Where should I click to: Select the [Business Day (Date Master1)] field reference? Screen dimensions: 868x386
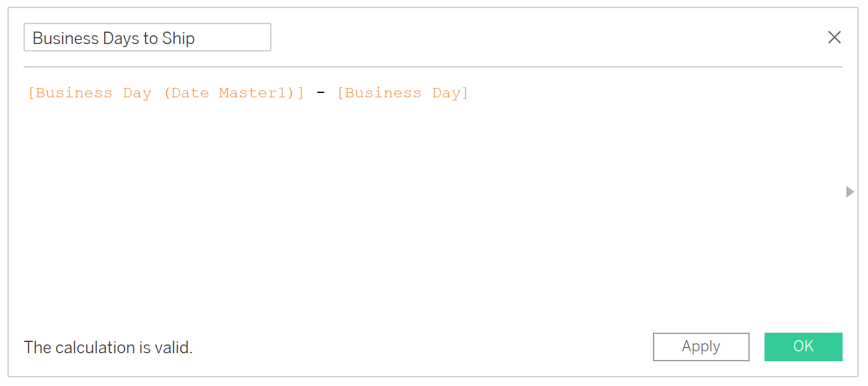coord(166,93)
